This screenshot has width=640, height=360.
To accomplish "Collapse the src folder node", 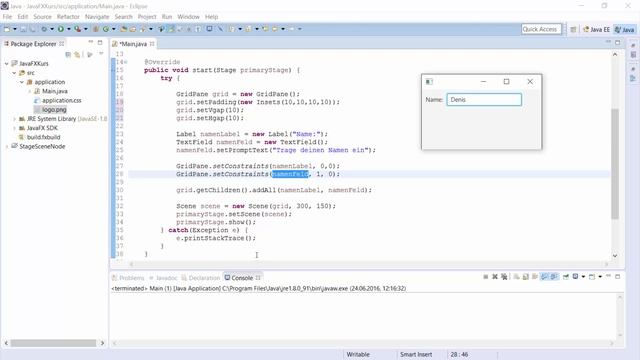I will click(x=14, y=73).
